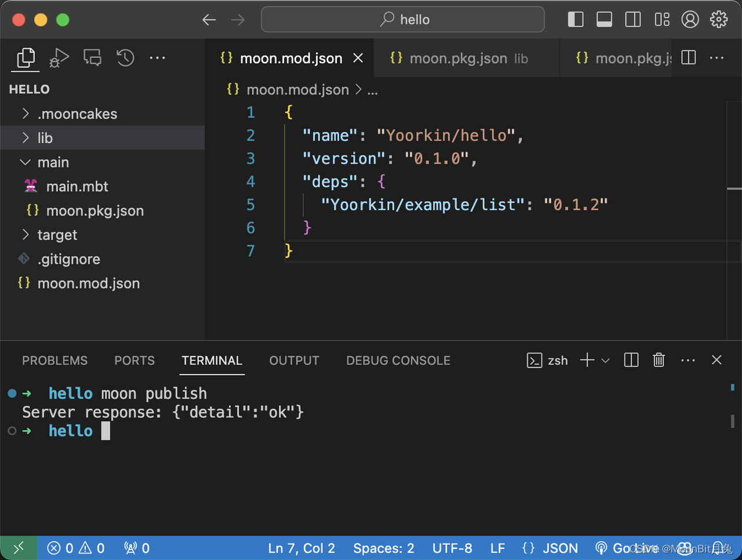Change indentation via Spaces: 2
Viewport: 742px width, 560px height.
point(384,548)
